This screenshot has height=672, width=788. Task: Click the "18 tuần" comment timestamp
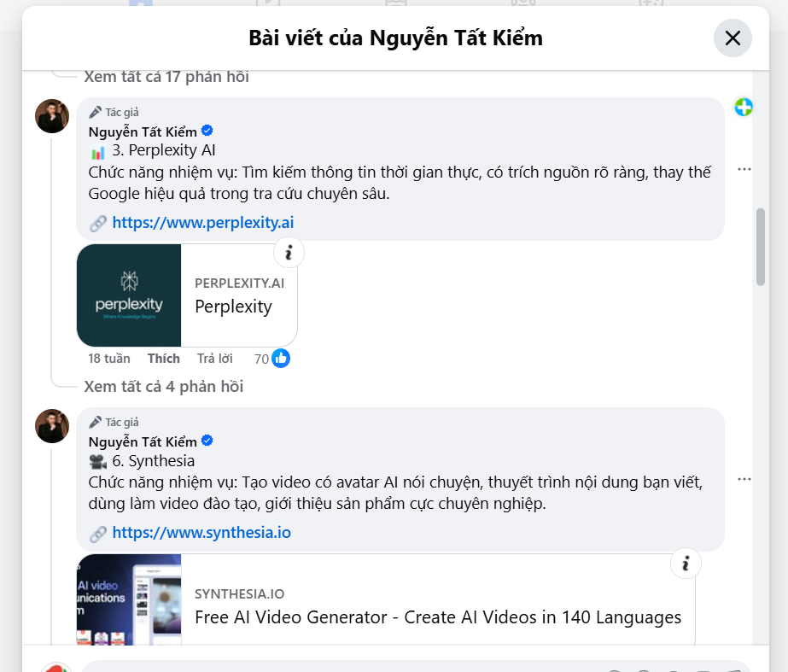coord(109,359)
